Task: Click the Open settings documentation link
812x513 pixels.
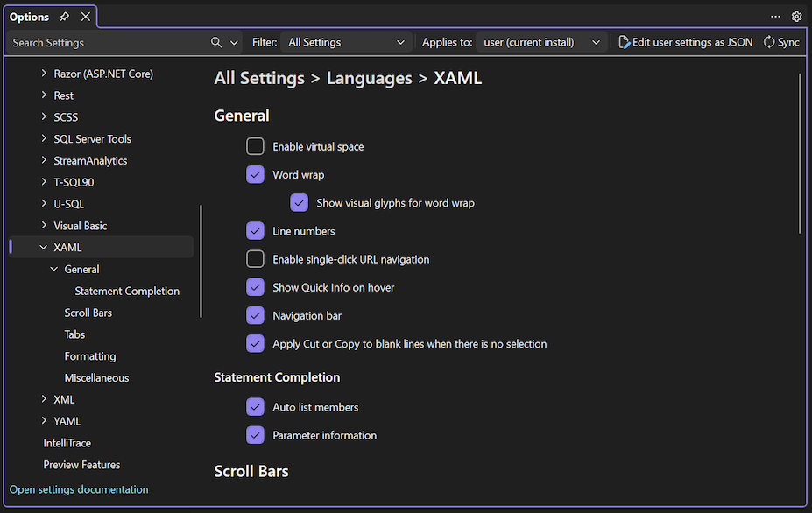Action: tap(78, 489)
